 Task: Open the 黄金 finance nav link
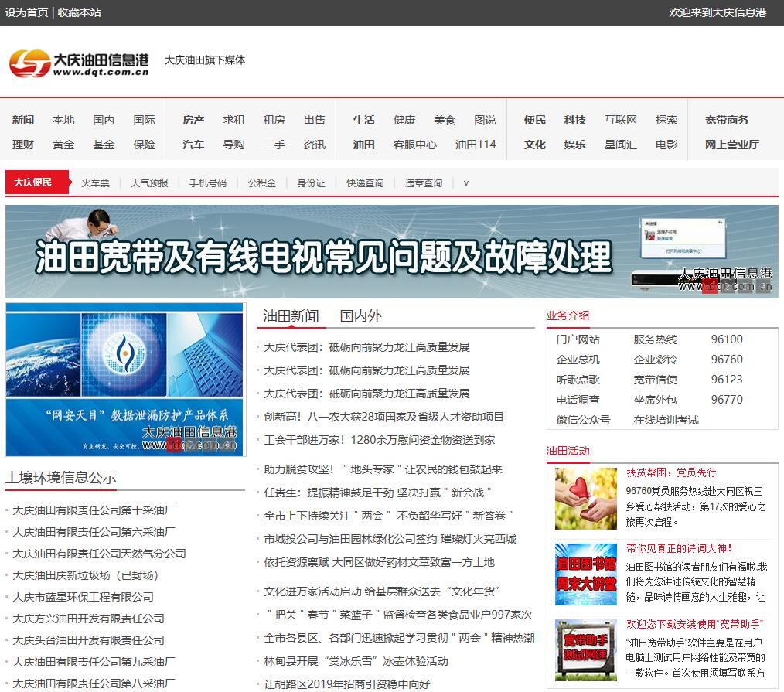tap(63, 145)
